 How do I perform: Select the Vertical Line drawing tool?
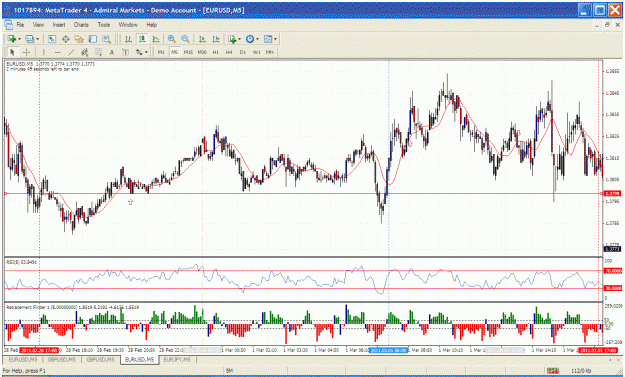[43, 52]
